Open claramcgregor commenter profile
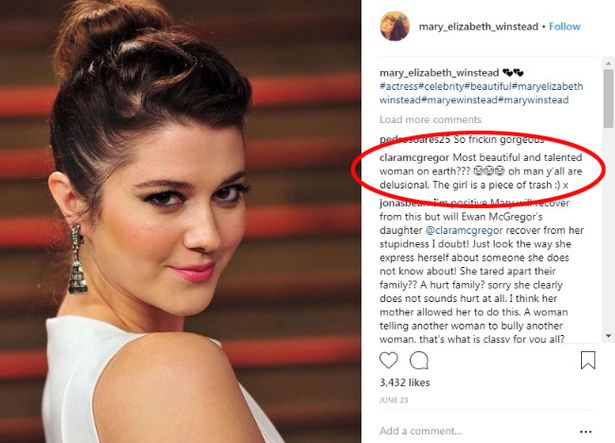This screenshot has height=443, width=615. pyautogui.click(x=414, y=157)
